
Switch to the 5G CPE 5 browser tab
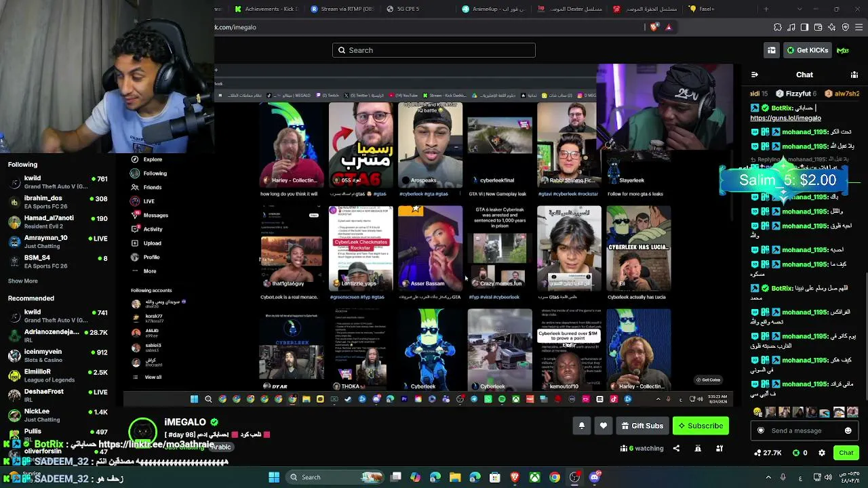click(x=417, y=9)
